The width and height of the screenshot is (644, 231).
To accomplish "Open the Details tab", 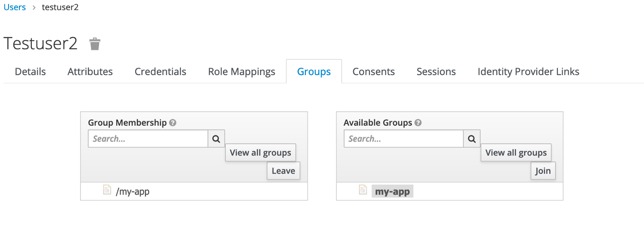I will click(30, 72).
